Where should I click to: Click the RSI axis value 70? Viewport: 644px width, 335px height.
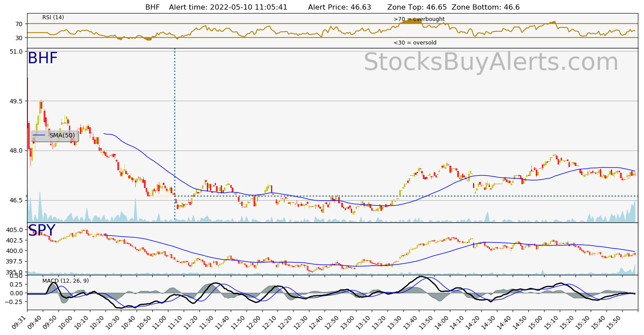pos(19,24)
